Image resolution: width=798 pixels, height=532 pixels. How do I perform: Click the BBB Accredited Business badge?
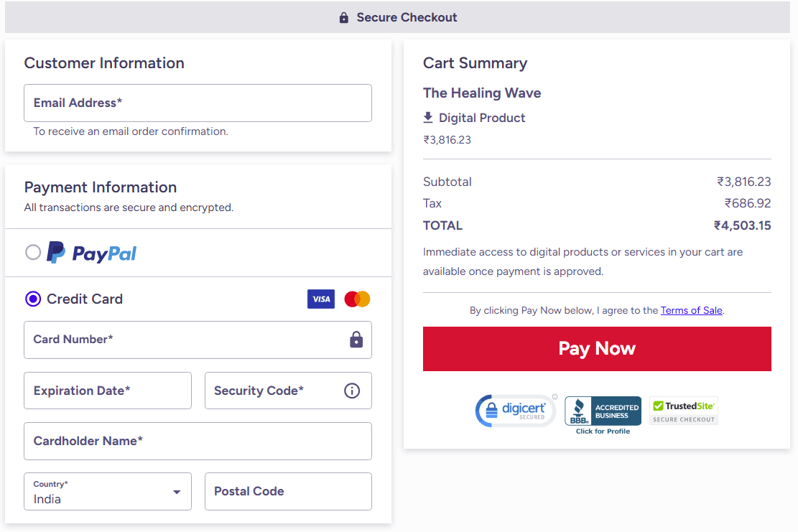(603, 414)
